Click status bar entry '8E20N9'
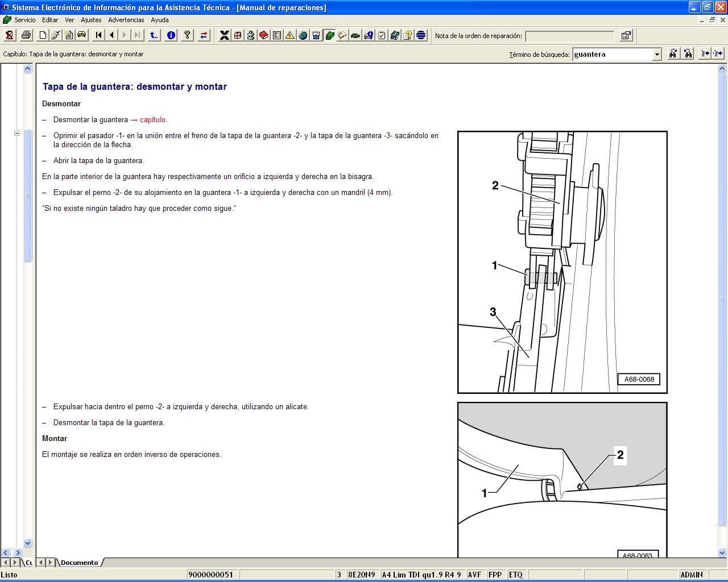Viewport: 728px width, 582px height. pos(362,575)
